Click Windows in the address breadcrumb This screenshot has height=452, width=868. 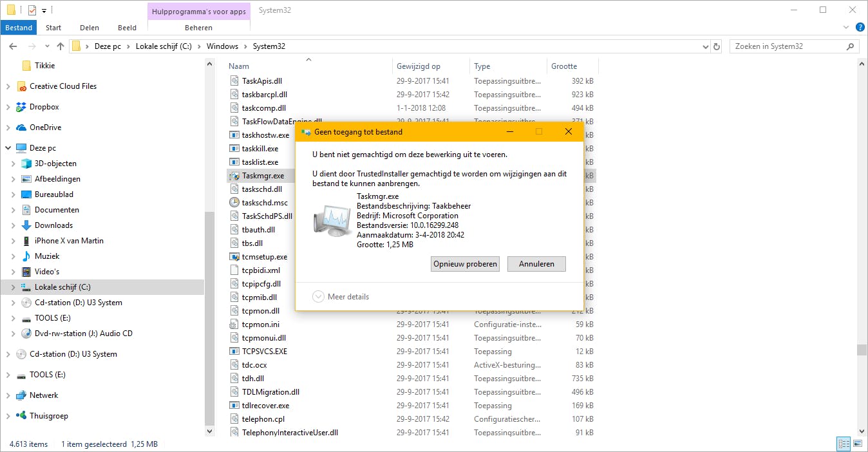pos(222,46)
